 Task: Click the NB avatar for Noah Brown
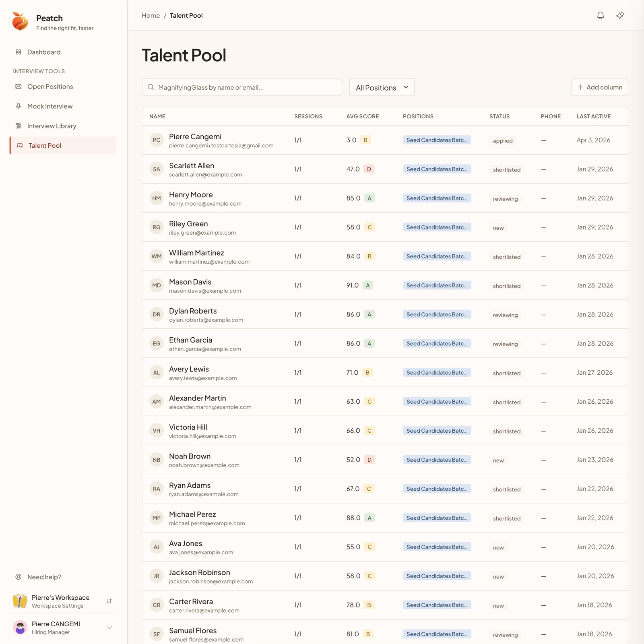pyautogui.click(x=157, y=460)
